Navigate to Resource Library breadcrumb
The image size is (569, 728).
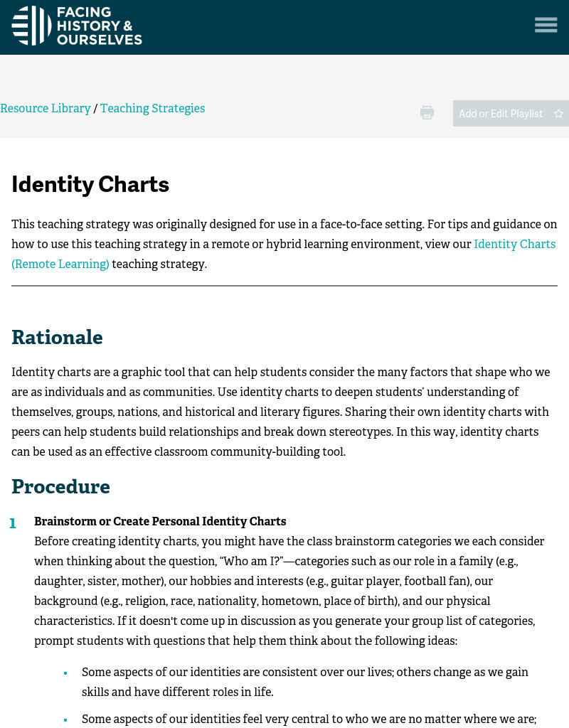click(x=46, y=109)
